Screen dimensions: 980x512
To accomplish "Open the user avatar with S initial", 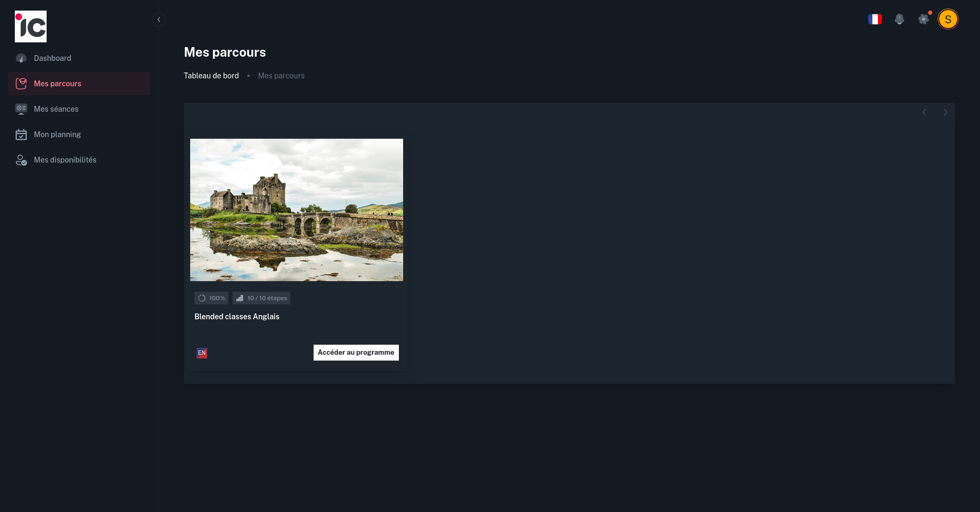I will [948, 19].
